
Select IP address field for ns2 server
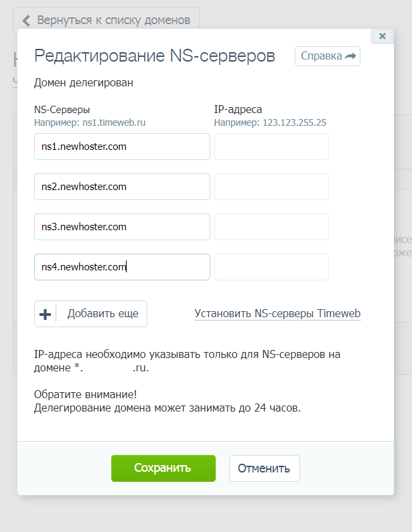(x=271, y=187)
